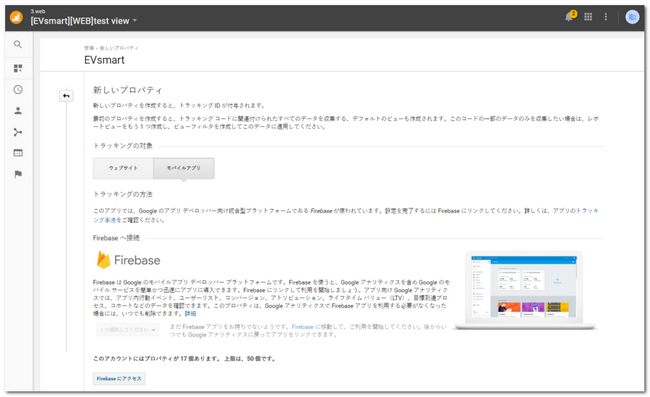This screenshot has width=650, height=397.
Task: Click the Firebase にアクセス button
Action: click(119, 379)
